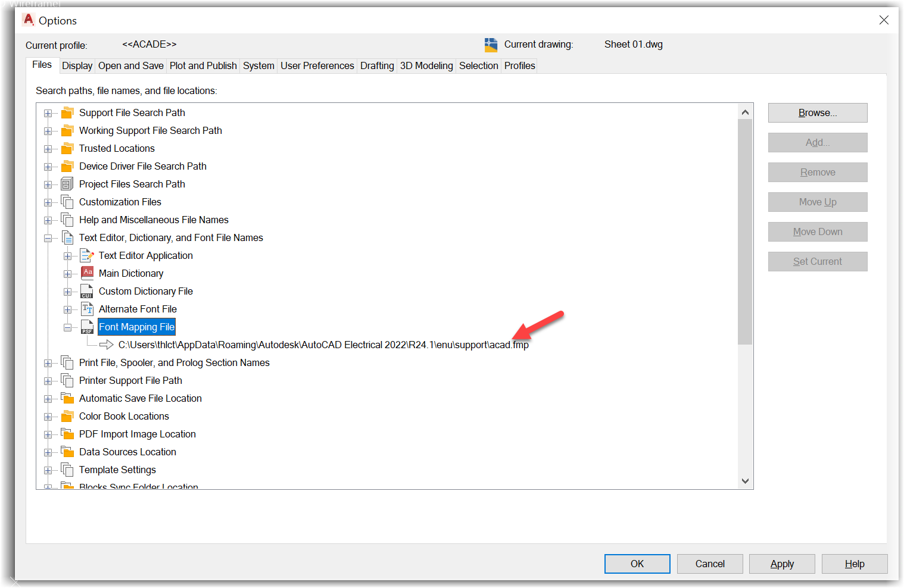Click the Main Dictionary icon
The width and height of the screenshot is (904, 588).
[87, 273]
